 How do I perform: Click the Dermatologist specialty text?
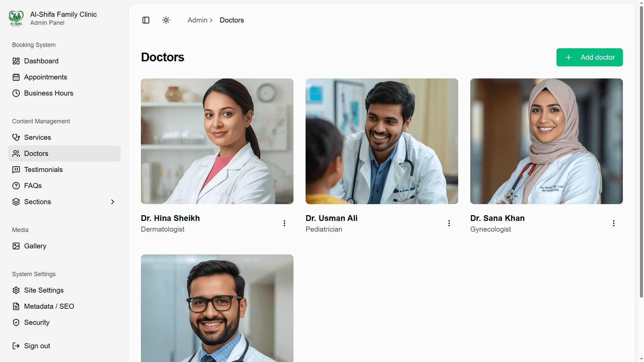[163, 229]
